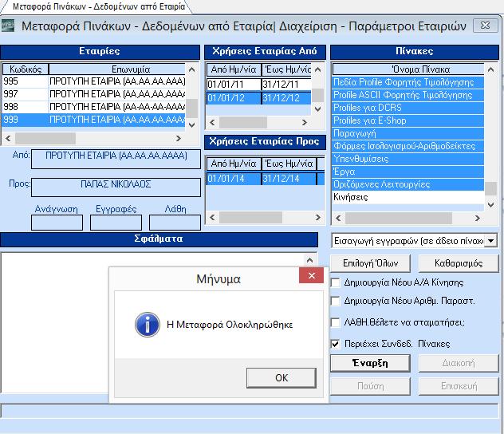The width and height of the screenshot is (504, 434).
Task: Click up arrow of Πίνακες list scrollbar
Action: (490, 69)
